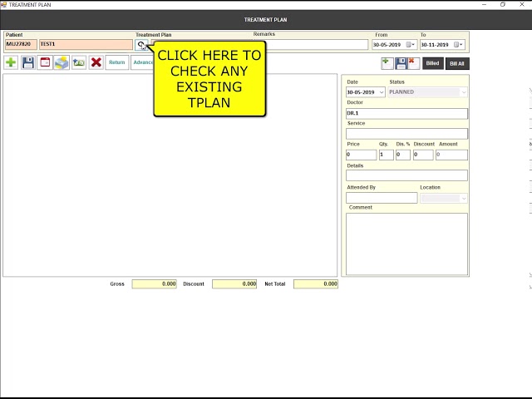Click the Advance button
Viewport: 532px width, 399px height.
click(142, 62)
